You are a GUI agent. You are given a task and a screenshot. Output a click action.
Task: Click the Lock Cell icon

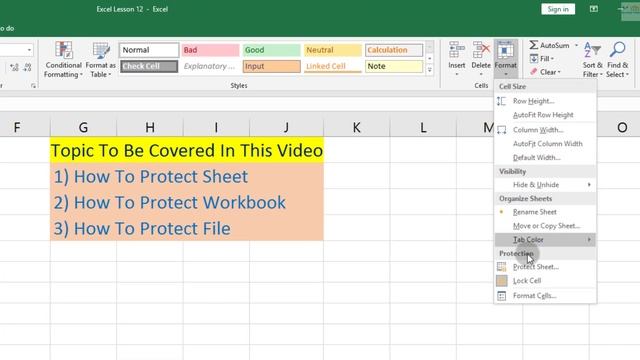(x=502, y=281)
